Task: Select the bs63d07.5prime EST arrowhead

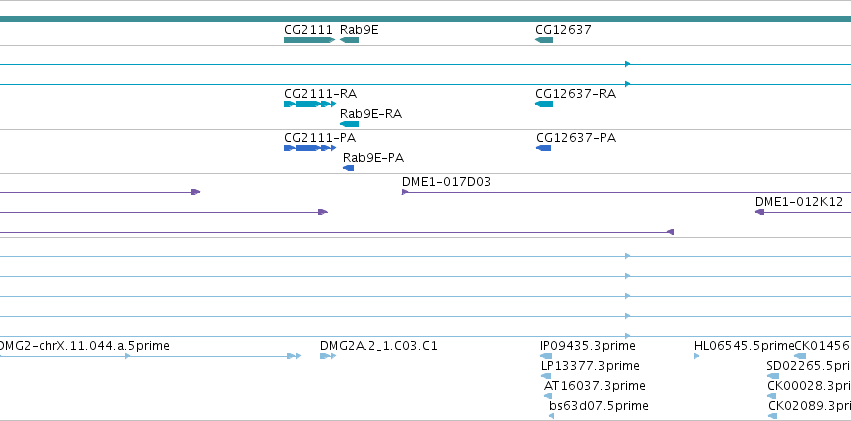Action: (x=551, y=416)
